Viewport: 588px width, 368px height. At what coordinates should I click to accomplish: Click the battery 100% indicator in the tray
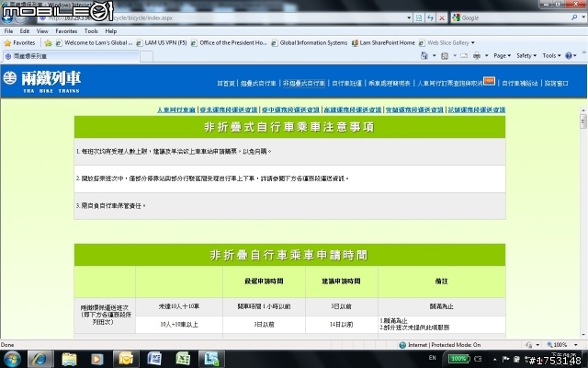click(x=458, y=359)
